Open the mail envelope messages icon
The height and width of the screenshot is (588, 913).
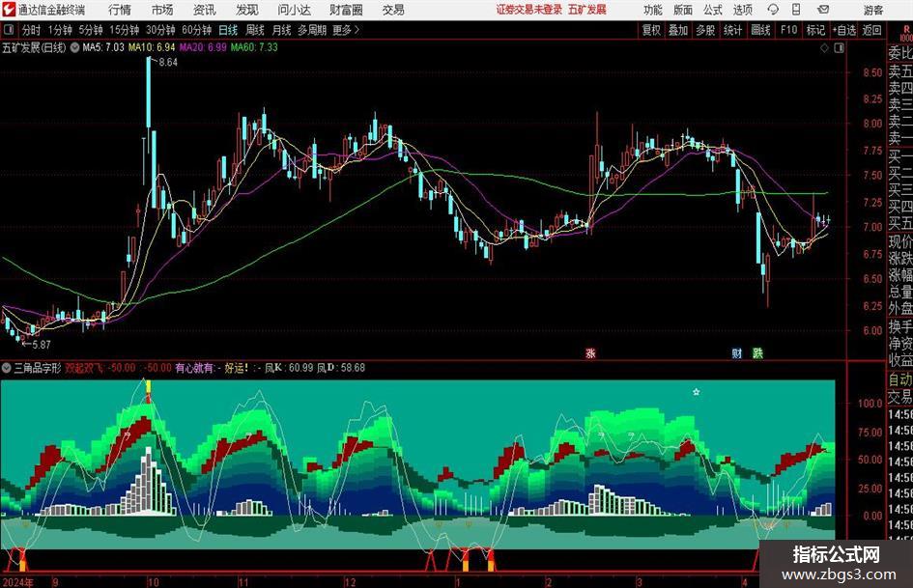(823, 10)
